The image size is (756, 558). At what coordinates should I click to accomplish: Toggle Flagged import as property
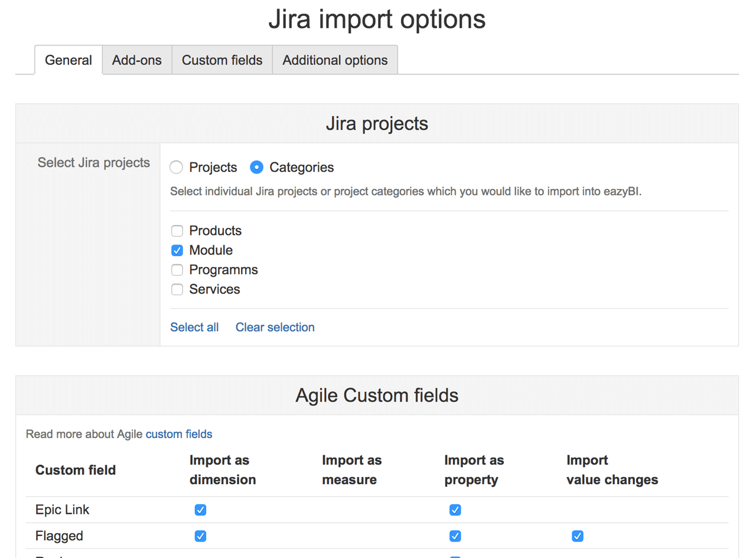click(455, 536)
